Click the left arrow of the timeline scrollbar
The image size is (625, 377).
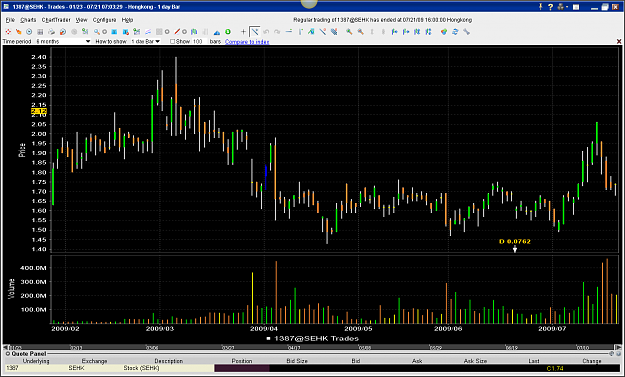click(x=6, y=348)
